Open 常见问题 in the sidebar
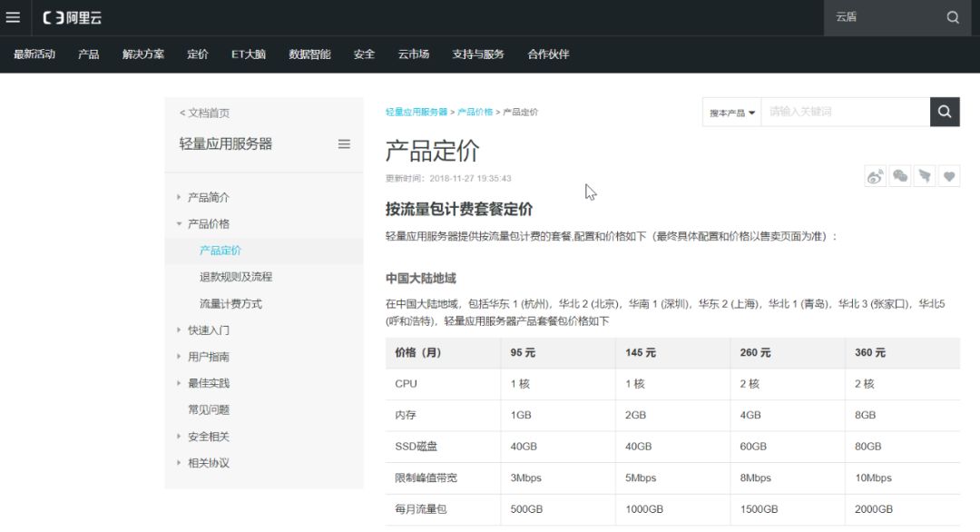980x532 pixels. tap(208, 409)
